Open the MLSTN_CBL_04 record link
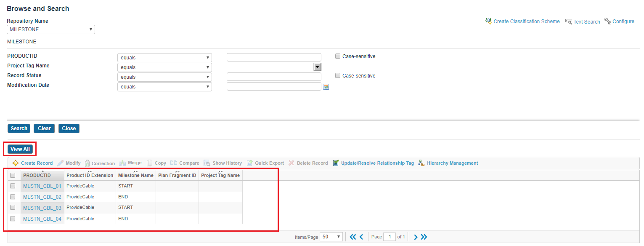The height and width of the screenshot is (246, 644). [42, 219]
